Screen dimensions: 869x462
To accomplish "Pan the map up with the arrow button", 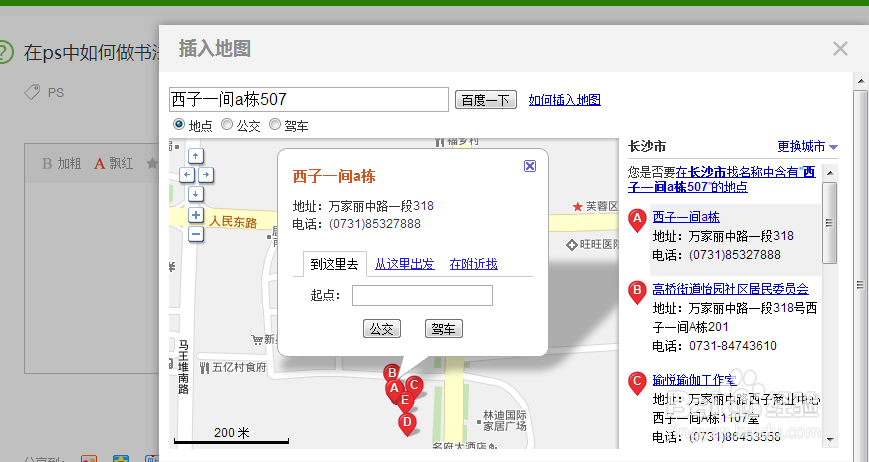I will [196, 156].
